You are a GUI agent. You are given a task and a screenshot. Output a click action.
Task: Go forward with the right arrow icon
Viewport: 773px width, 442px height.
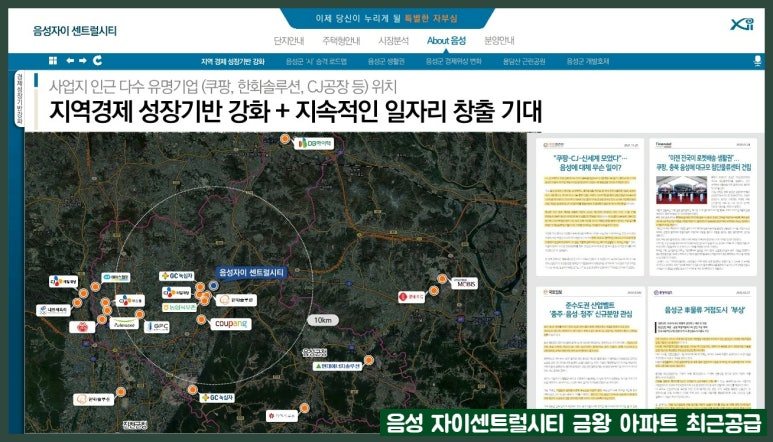tap(83, 61)
